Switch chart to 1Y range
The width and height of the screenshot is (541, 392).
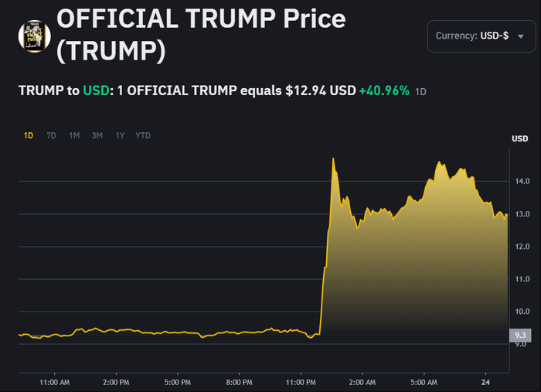coord(120,135)
